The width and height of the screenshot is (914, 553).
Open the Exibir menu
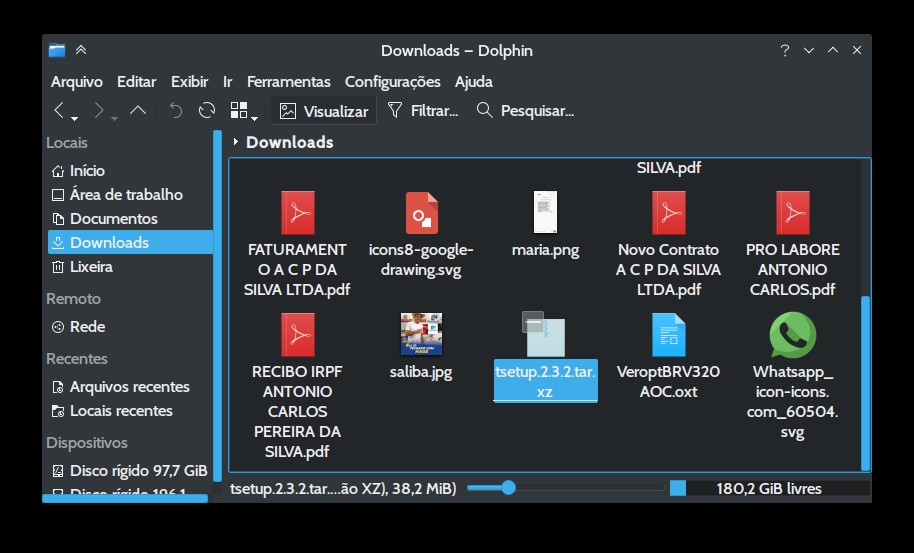click(189, 82)
